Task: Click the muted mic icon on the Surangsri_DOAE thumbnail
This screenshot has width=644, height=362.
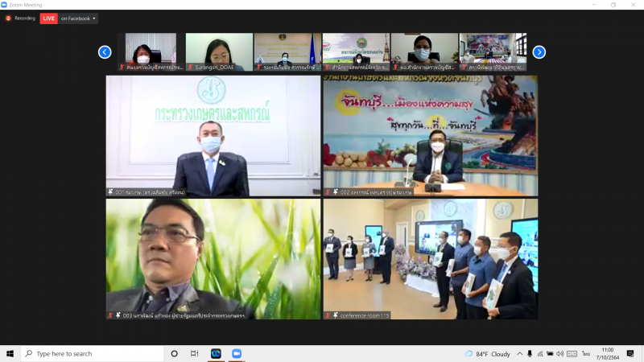Action: 190,67
